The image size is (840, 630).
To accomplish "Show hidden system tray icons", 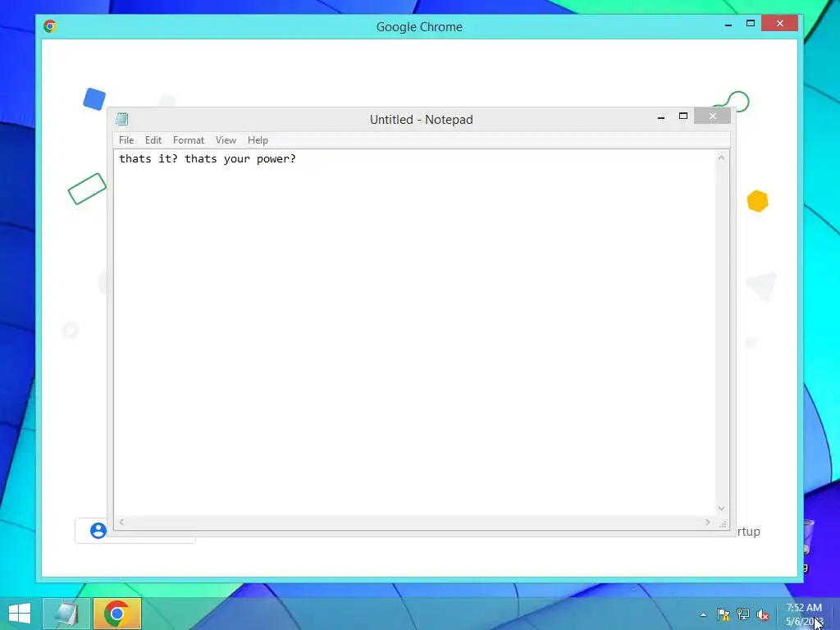I will (703, 614).
